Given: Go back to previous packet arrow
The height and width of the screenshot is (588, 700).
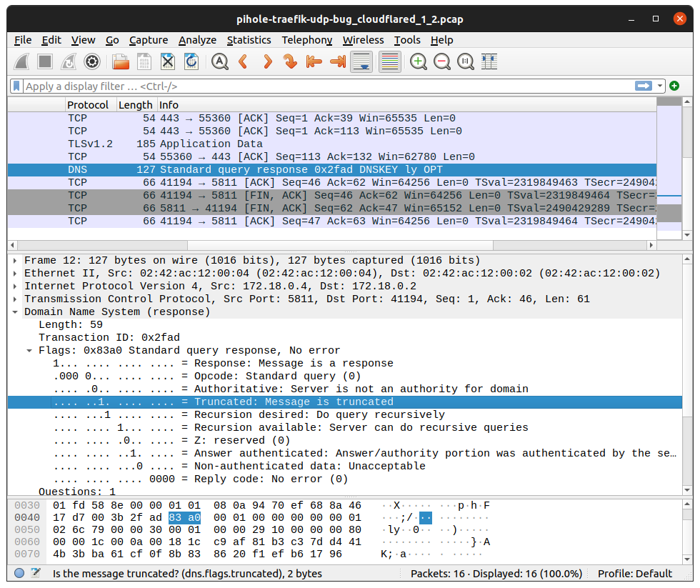Looking at the screenshot, I should point(244,61).
